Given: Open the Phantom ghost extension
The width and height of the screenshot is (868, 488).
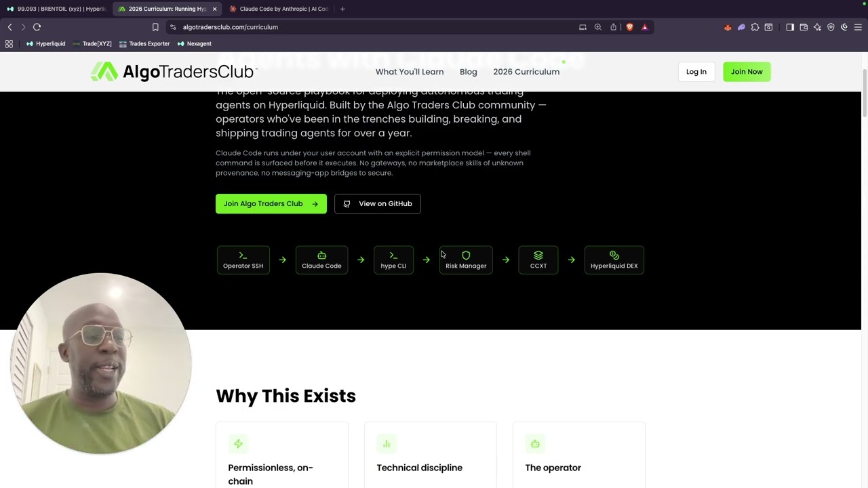Looking at the screenshot, I should point(741,27).
